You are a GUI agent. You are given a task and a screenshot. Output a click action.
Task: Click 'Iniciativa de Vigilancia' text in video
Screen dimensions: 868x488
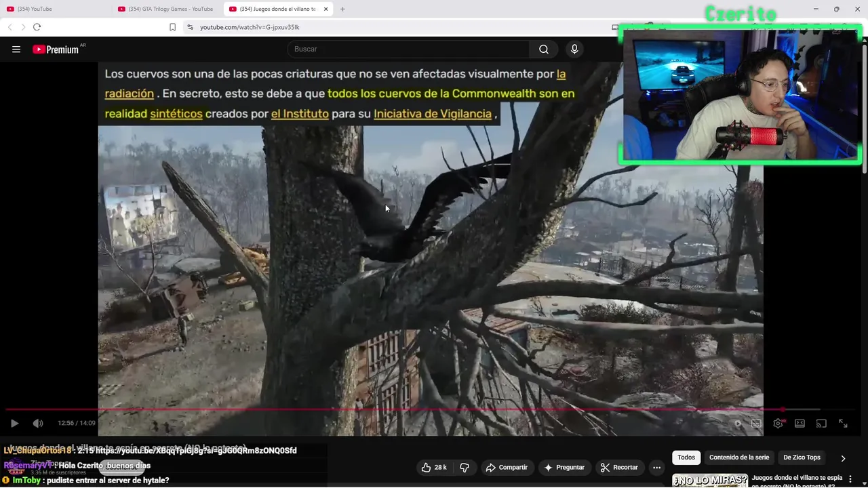pos(433,114)
